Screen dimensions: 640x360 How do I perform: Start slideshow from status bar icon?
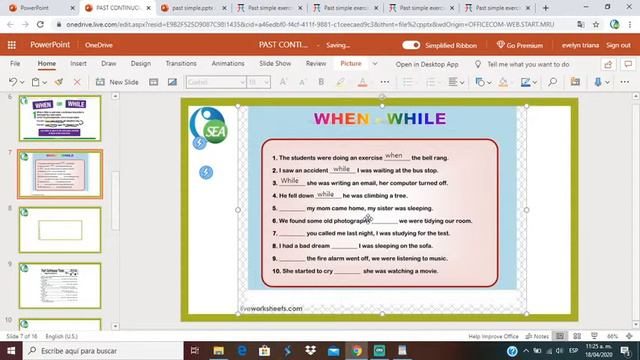tap(594, 336)
